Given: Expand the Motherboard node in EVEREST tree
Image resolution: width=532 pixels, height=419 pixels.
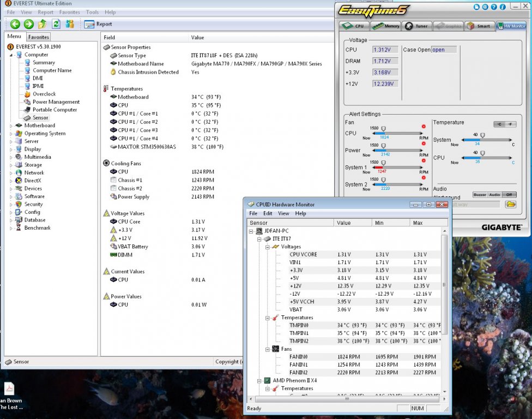Looking at the screenshot, I should click(11, 125).
